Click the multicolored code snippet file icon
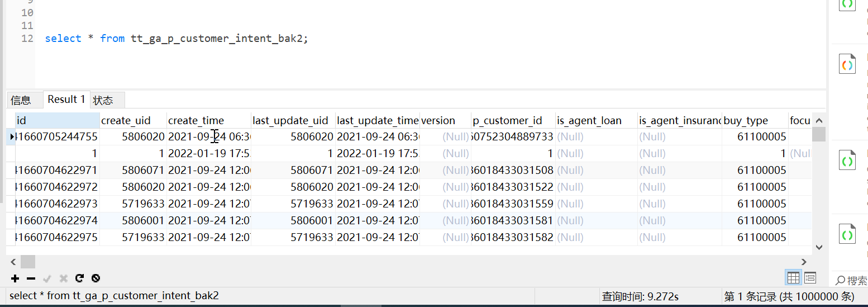The height and width of the screenshot is (307, 868). click(847, 65)
